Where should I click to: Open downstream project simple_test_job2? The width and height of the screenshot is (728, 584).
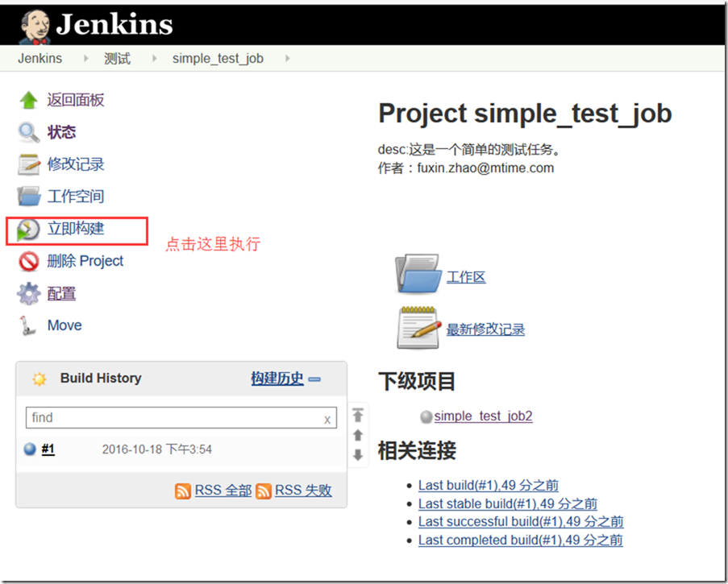483,416
